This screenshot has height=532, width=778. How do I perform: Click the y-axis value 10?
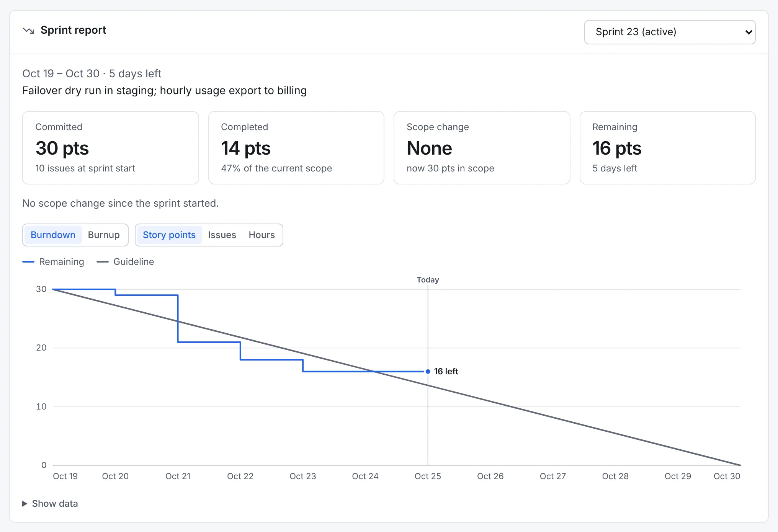(x=41, y=407)
